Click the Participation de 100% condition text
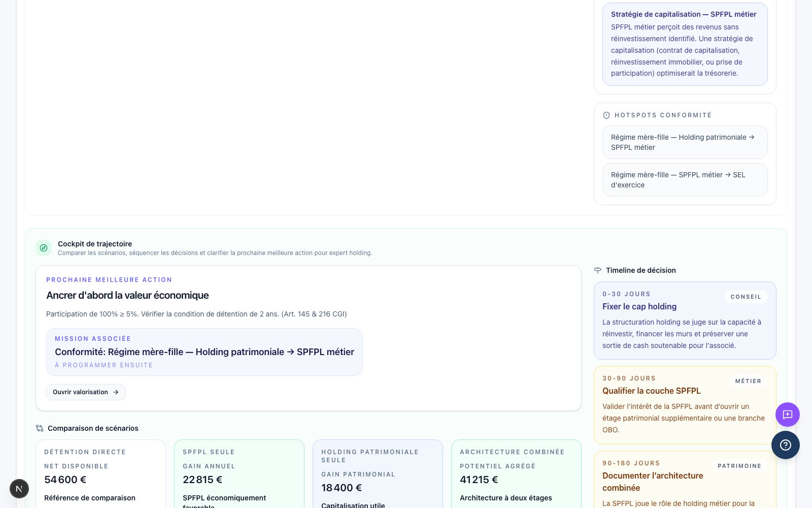 pyautogui.click(x=196, y=314)
